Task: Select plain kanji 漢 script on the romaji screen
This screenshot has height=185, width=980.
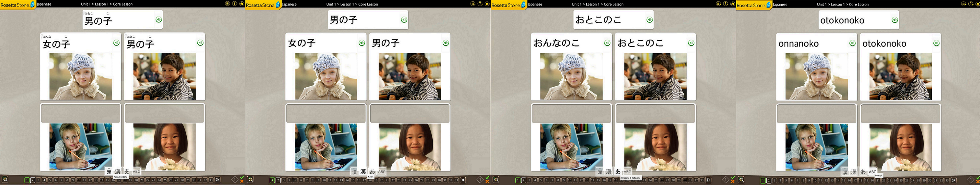Action: 854,172
